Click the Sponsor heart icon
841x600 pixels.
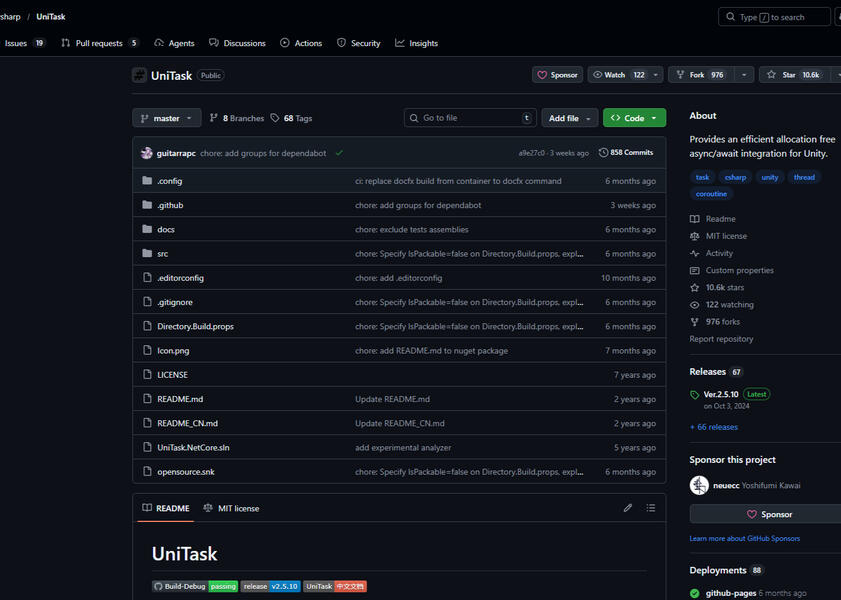coord(540,73)
